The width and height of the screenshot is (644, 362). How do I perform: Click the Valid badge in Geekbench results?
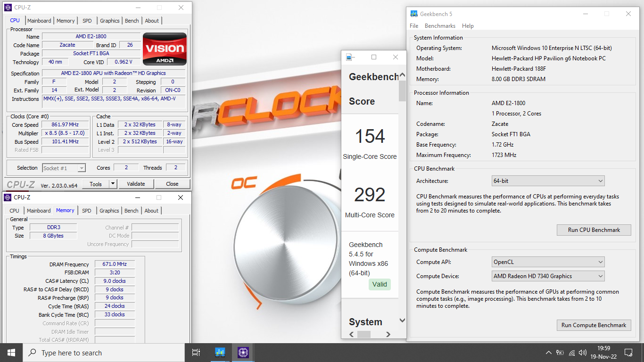pyautogui.click(x=380, y=284)
